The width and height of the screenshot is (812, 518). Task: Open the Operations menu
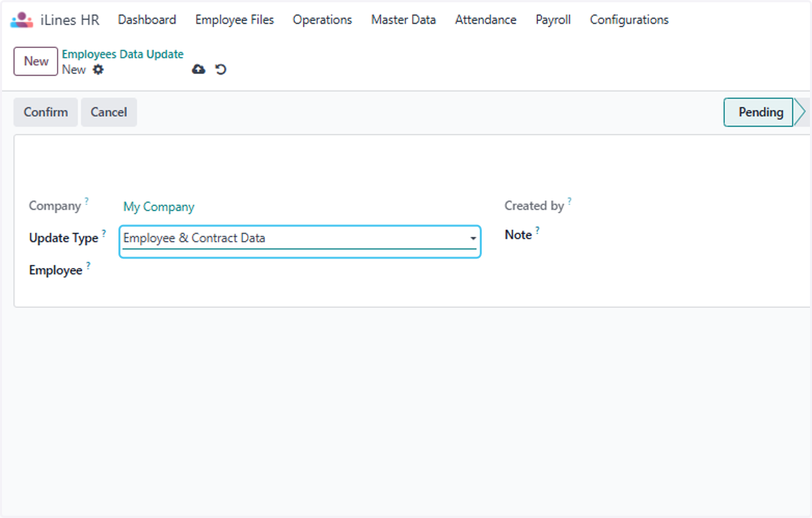[x=322, y=20]
